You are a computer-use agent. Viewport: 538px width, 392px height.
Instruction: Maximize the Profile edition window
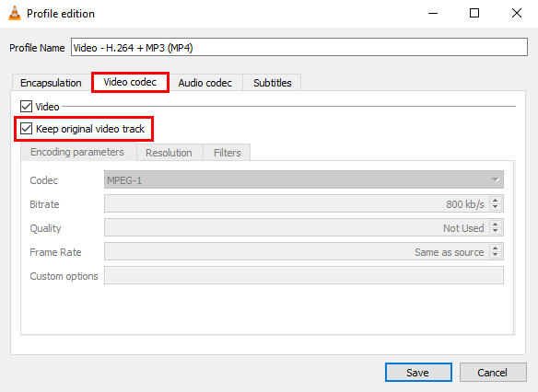(x=474, y=14)
